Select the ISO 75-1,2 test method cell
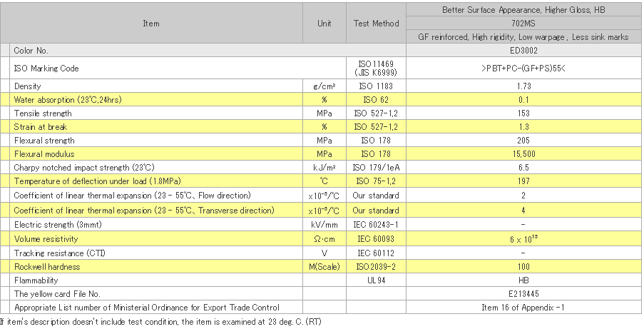 [377, 181]
